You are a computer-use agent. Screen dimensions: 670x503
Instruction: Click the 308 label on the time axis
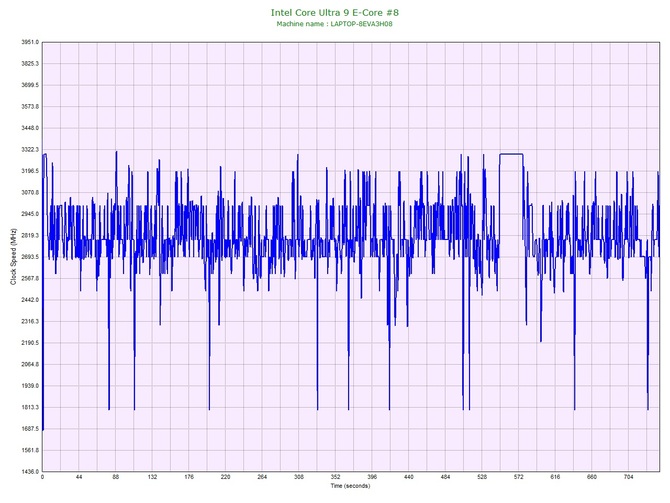tap(299, 477)
